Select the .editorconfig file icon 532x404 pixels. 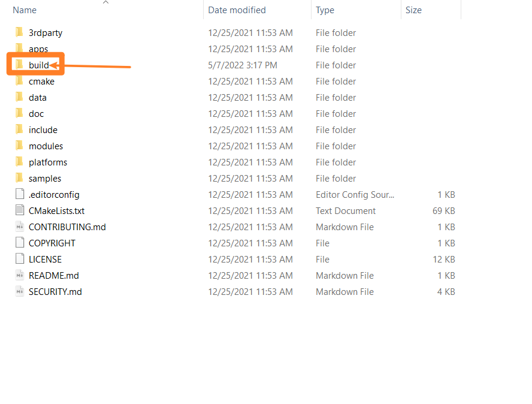point(20,194)
